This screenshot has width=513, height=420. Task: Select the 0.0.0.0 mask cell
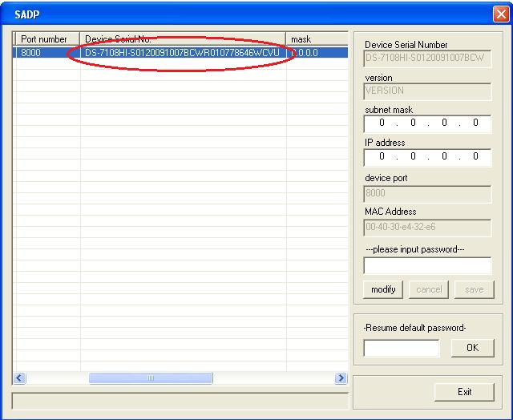tap(317, 53)
